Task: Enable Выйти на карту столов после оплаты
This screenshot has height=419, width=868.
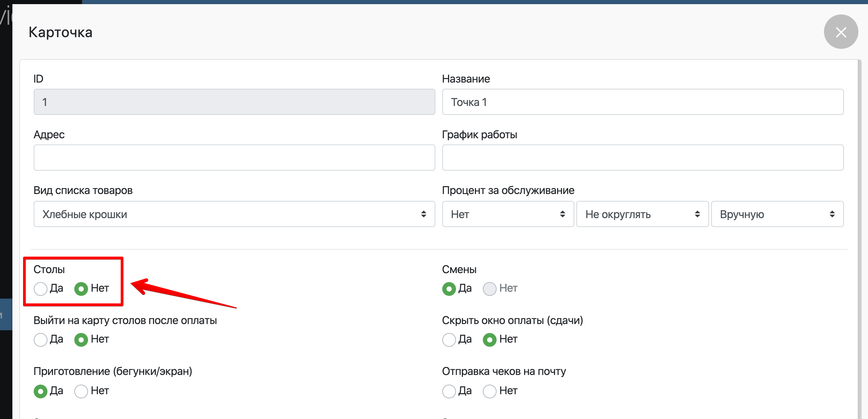Action: [x=41, y=340]
